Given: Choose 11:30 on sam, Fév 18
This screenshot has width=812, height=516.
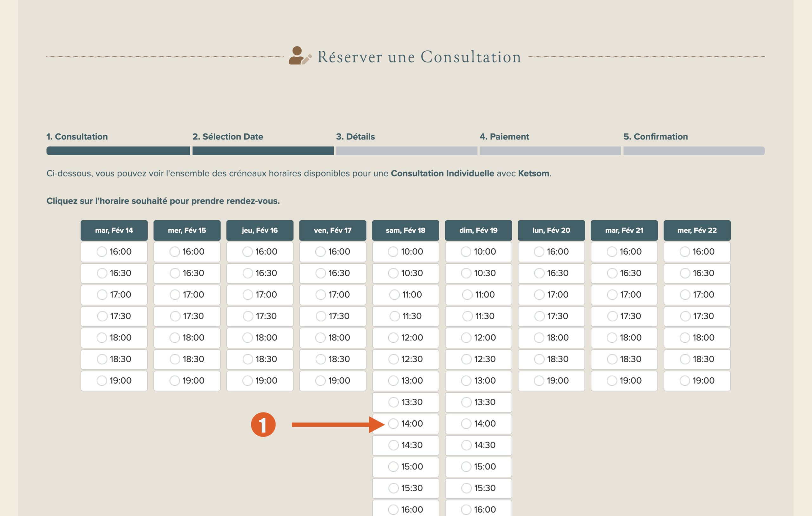Looking at the screenshot, I should click(406, 316).
